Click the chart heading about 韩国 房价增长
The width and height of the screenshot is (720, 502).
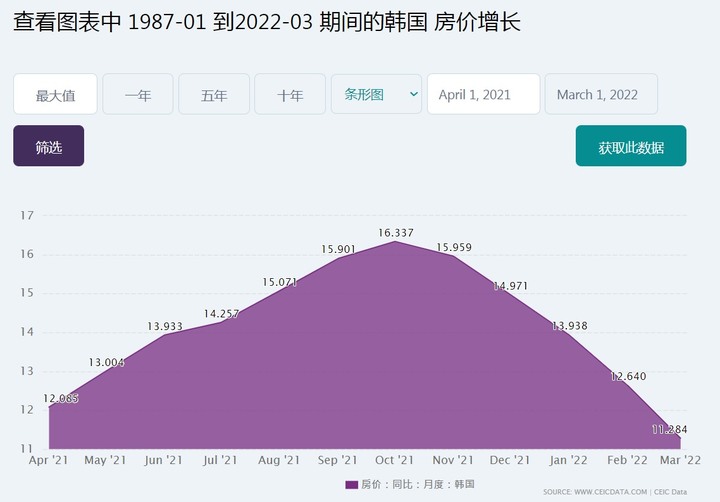267,22
